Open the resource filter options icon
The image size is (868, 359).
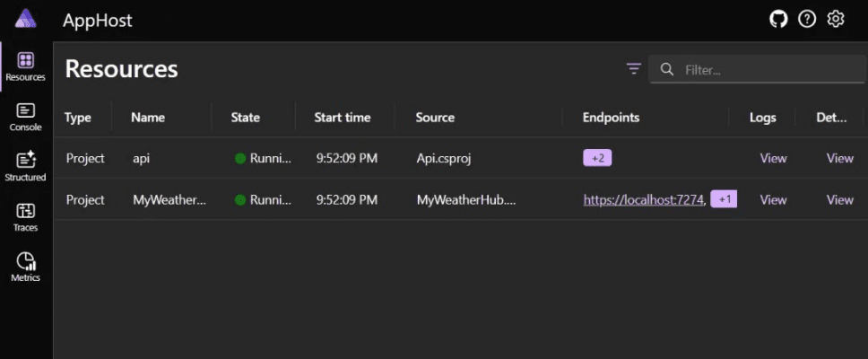tap(634, 69)
